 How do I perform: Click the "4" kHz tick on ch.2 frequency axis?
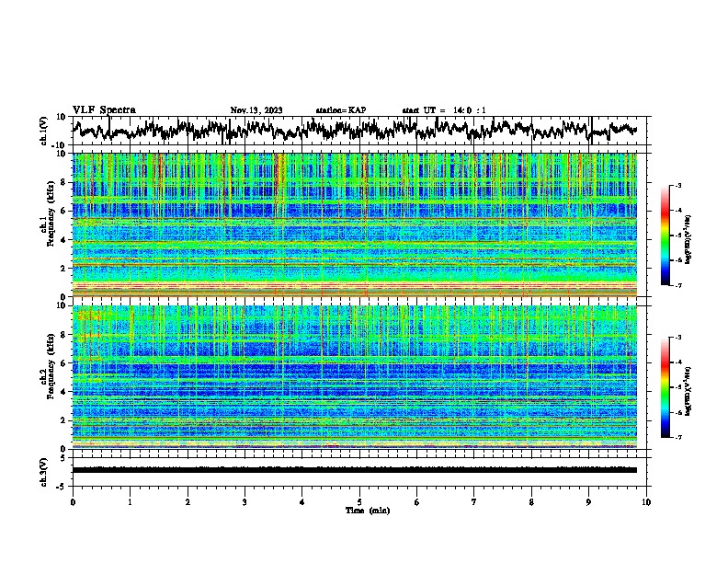click(x=65, y=392)
